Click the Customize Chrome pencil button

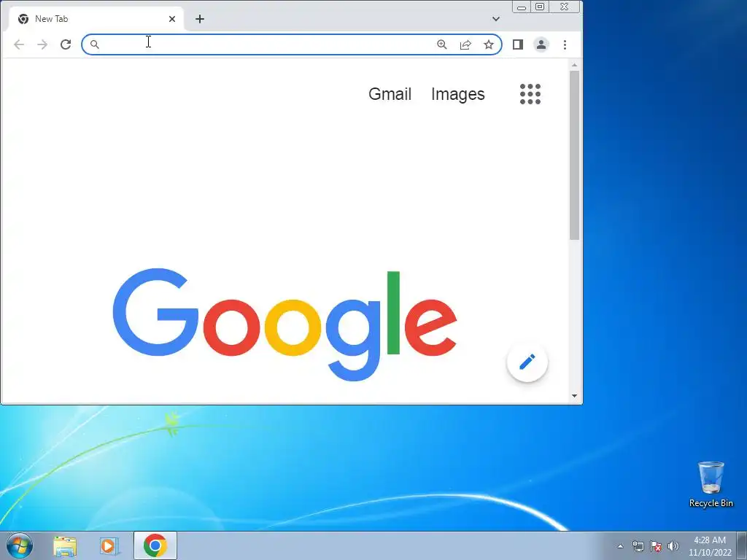coord(527,362)
